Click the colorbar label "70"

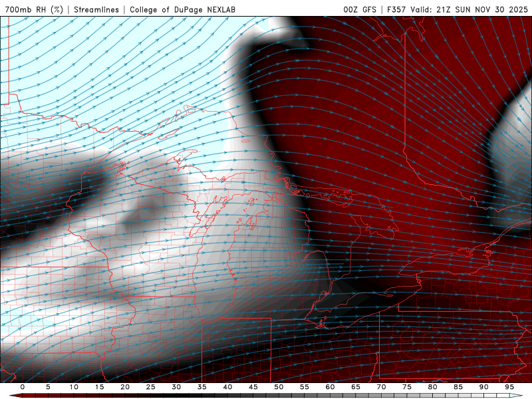point(381,387)
